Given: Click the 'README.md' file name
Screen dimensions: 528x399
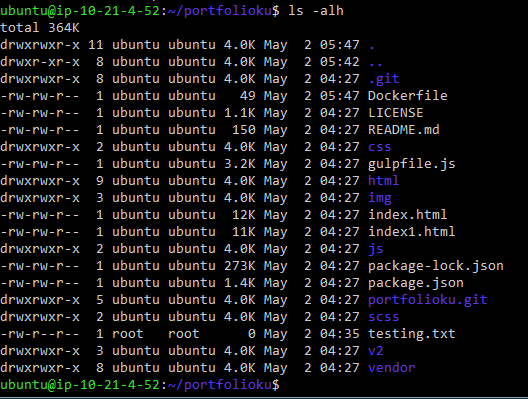Looking at the screenshot, I should (403, 130).
